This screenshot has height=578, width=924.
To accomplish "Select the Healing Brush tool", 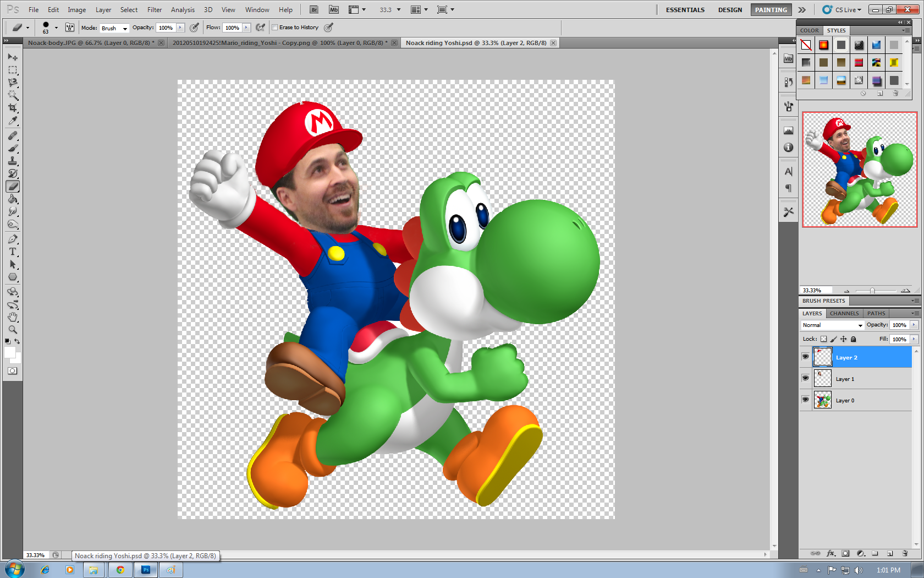I will tap(13, 135).
